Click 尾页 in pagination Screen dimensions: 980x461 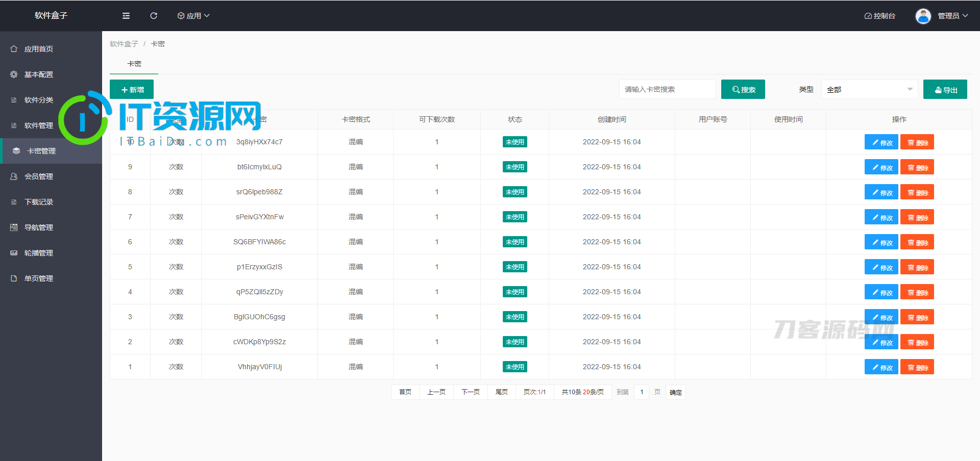[502, 392]
